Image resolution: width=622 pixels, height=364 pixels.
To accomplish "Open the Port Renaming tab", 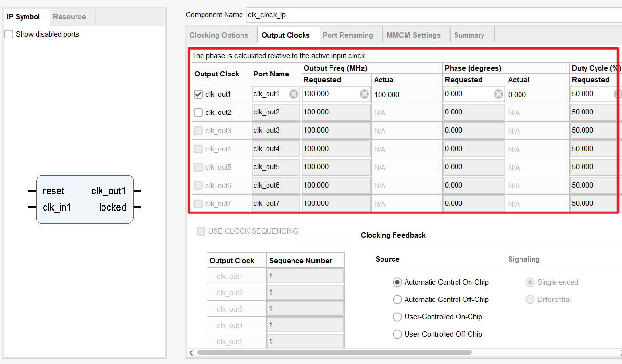I will pos(348,35).
